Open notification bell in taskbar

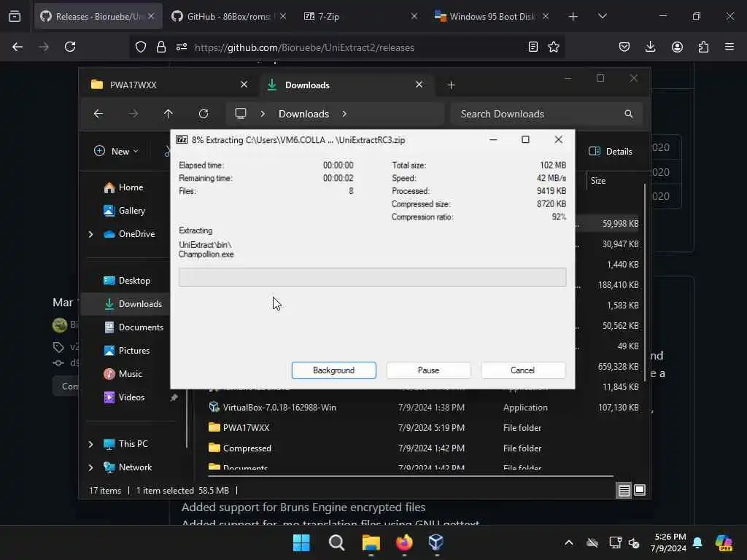tap(697, 542)
